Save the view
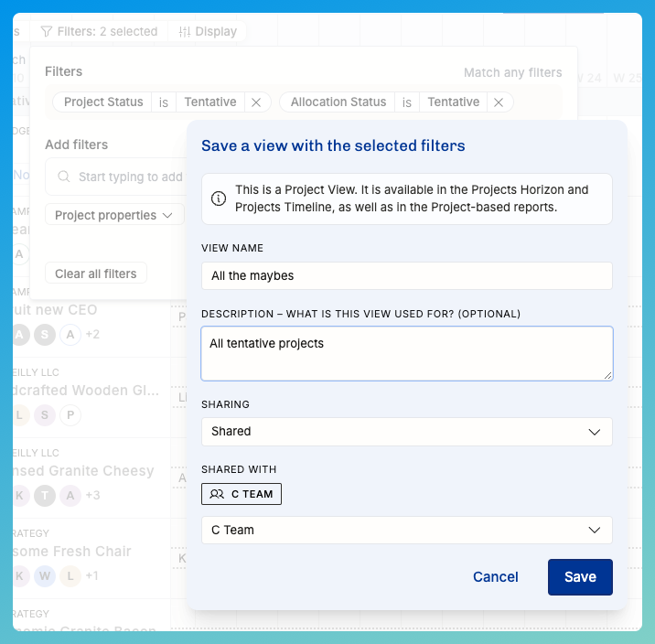 580,577
